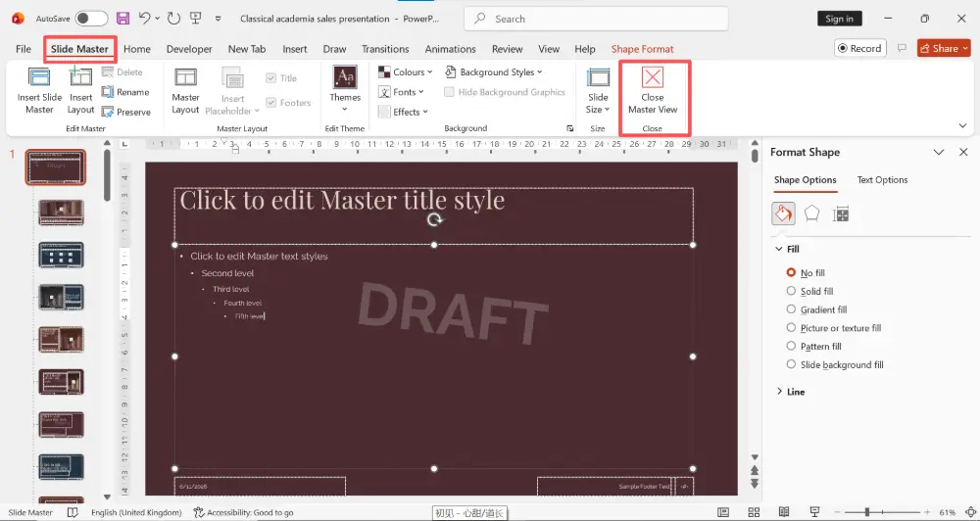980x521 pixels.
Task: Switch to the Animations tab
Action: [x=450, y=49]
